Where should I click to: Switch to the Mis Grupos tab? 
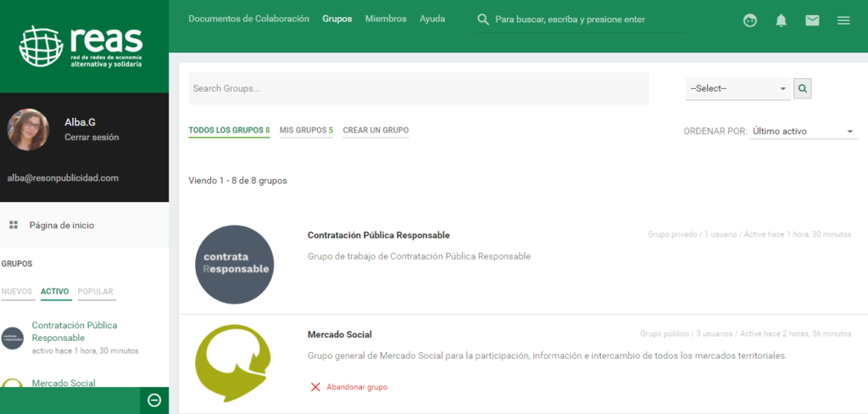click(306, 131)
